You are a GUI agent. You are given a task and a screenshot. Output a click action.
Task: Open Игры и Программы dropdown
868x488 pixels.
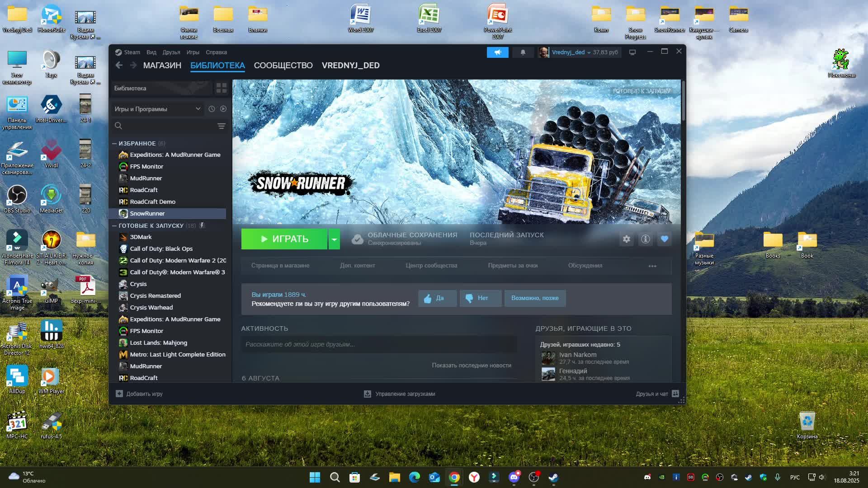click(x=157, y=109)
